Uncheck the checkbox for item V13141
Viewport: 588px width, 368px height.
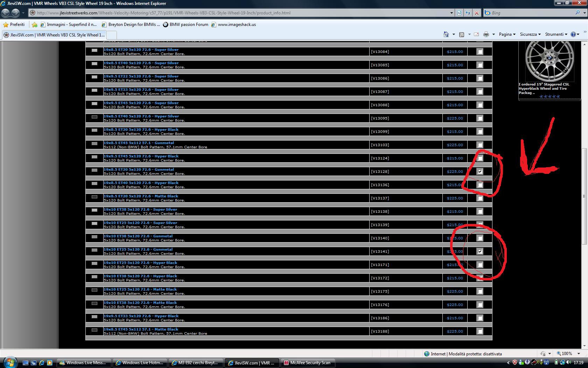click(480, 251)
